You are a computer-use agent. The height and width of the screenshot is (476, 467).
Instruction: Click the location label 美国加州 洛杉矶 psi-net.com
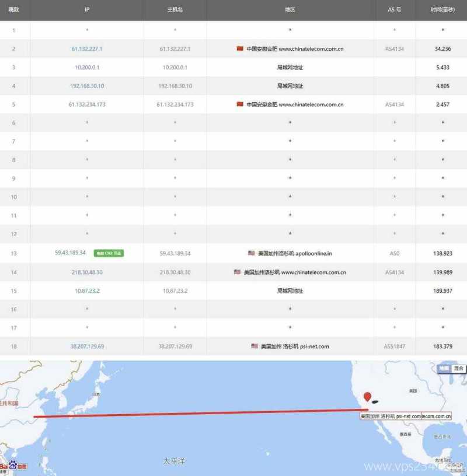[392, 415]
